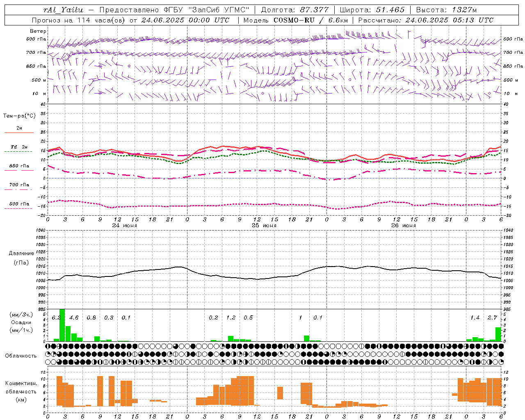
Task: Click the 1.2 precipitation total
Action: [231, 317]
